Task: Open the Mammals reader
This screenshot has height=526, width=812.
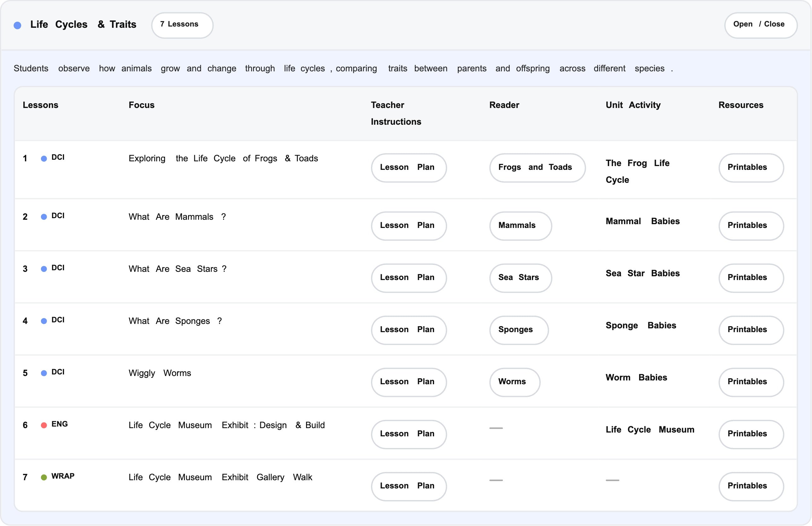Action: click(x=520, y=226)
